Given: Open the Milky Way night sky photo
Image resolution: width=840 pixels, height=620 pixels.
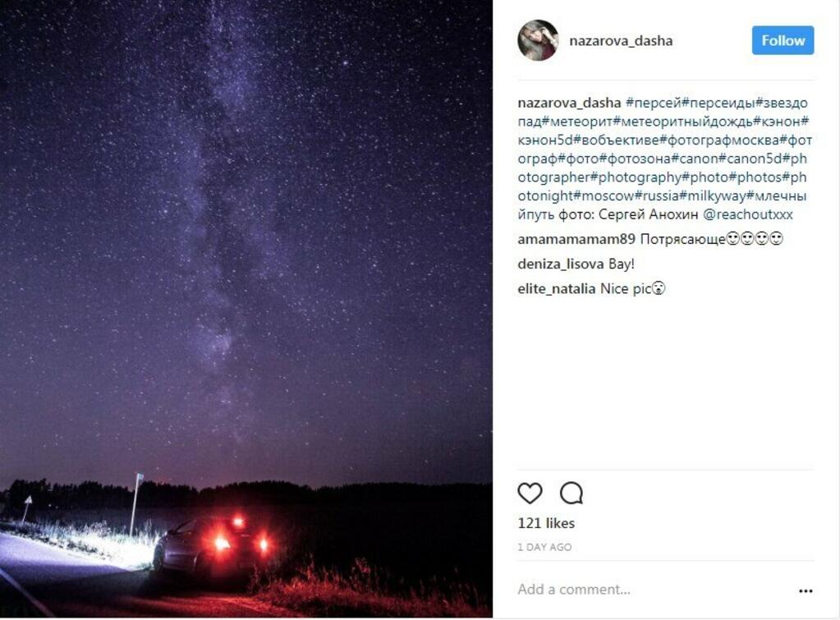Looking at the screenshot, I should click(246, 309).
